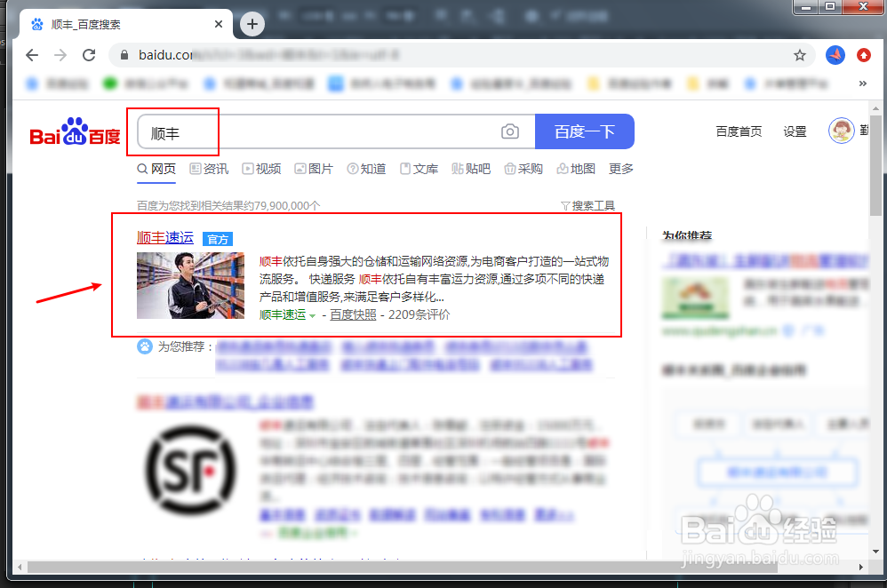The image size is (887, 588).
Task: Open image search via camera icon
Action: click(509, 131)
